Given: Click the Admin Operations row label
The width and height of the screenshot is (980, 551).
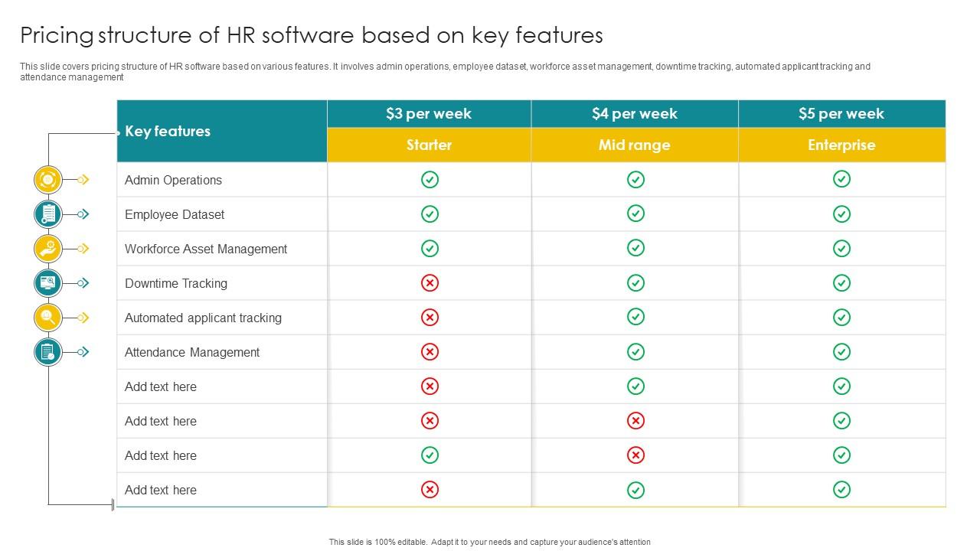Looking at the screenshot, I should tap(173, 181).
